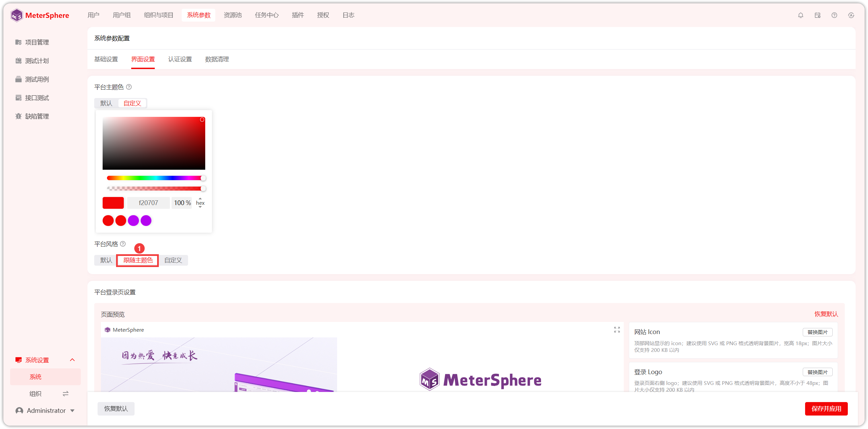Click the Administrator avatar icon
Image resolution: width=868 pixels, height=429 pixels.
tap(19, 410)
